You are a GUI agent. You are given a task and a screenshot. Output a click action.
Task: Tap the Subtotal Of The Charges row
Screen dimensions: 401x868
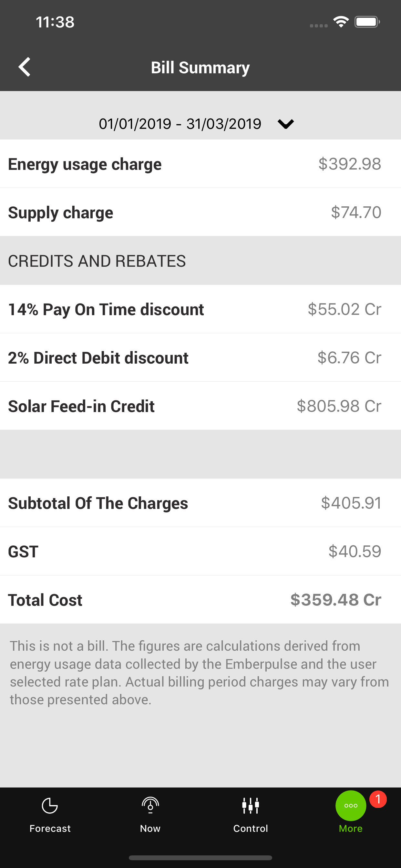click(x=200, y=503)
